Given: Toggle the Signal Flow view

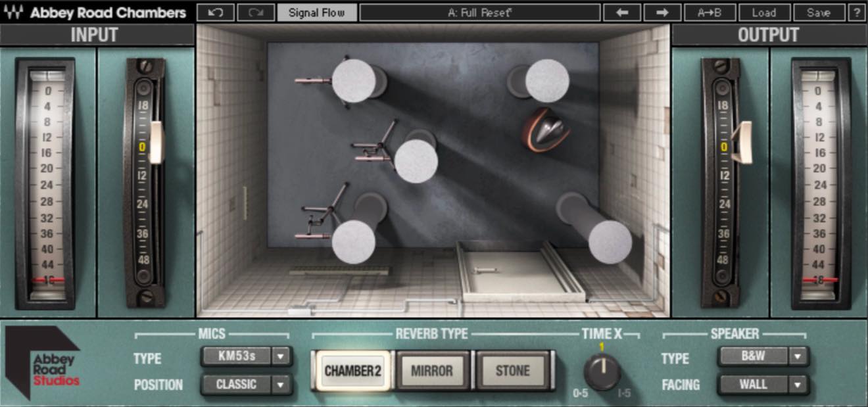Looking at the screenshot, I should (x=317, y=12).
